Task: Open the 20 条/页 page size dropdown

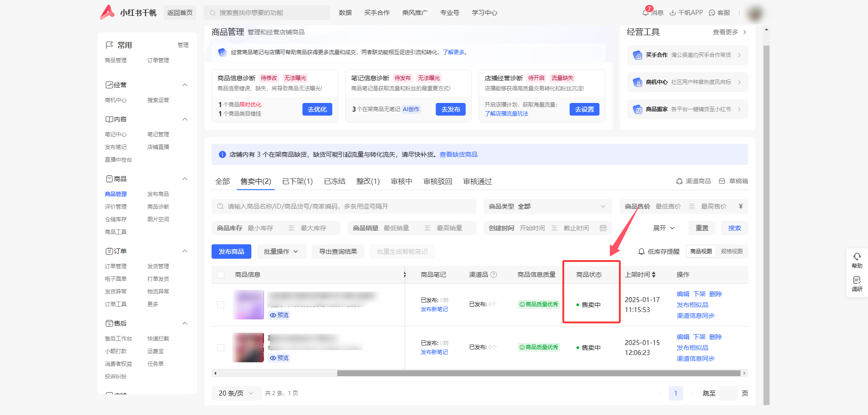Action: (x=236, y=393)
